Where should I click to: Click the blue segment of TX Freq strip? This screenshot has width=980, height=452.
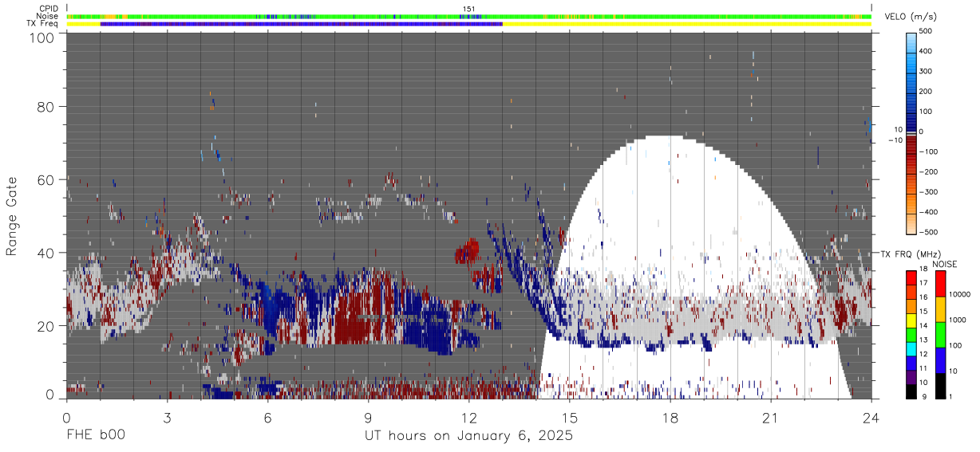(301, 24)
